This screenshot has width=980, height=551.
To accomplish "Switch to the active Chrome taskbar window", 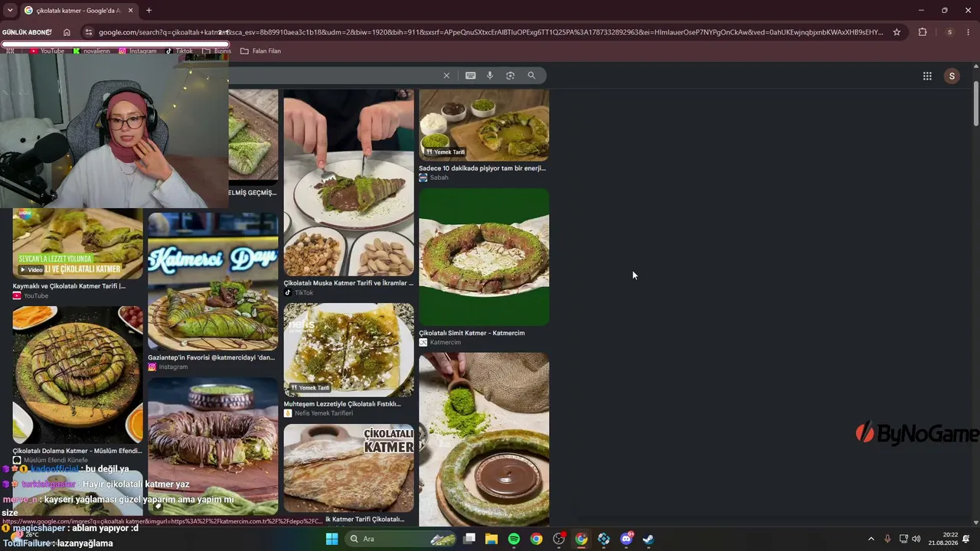I will 581,539.
